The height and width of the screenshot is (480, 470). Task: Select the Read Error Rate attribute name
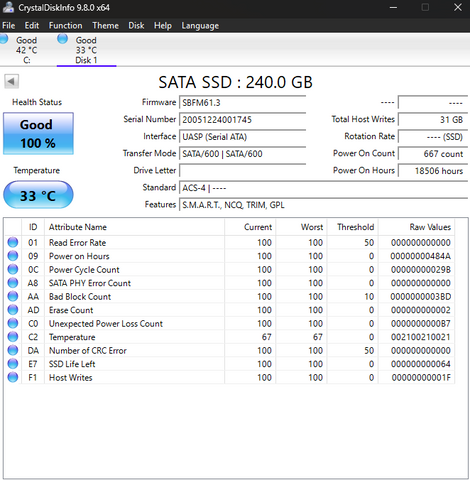[x=77, y=242]
